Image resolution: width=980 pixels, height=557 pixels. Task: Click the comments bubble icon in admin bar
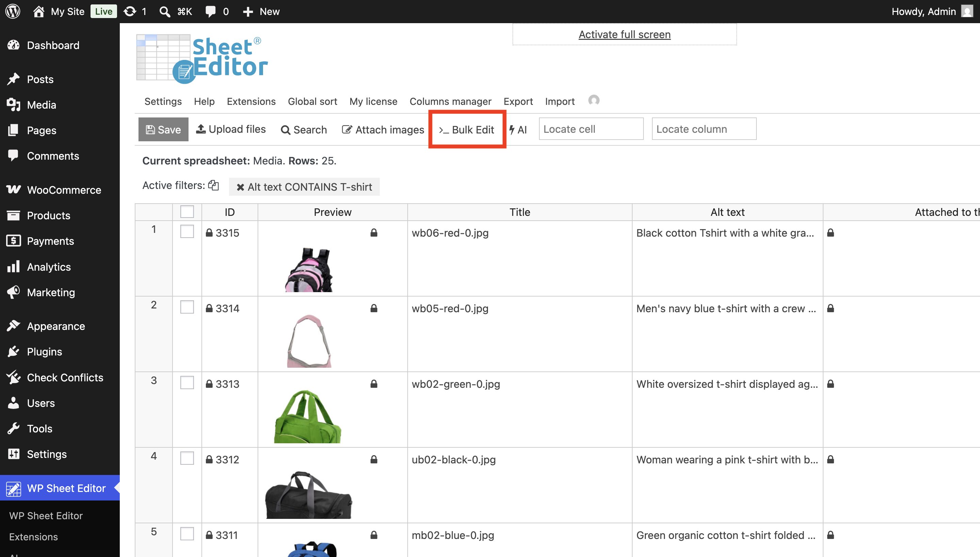coord(210,12)
